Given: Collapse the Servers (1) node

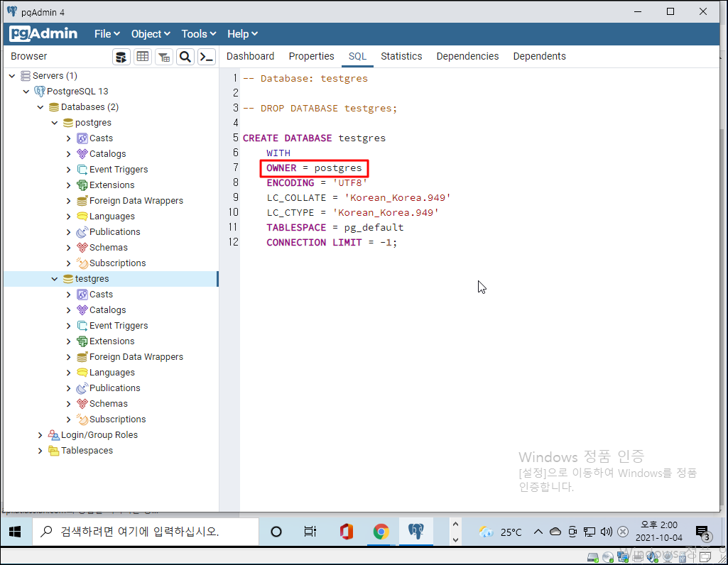Looking at the screenshot, I should tap(12, 76).
